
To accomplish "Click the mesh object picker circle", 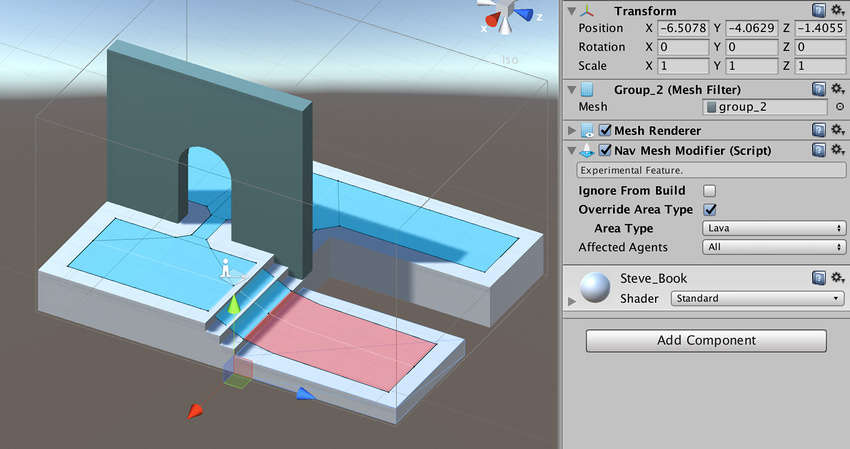I will point(839,107).
